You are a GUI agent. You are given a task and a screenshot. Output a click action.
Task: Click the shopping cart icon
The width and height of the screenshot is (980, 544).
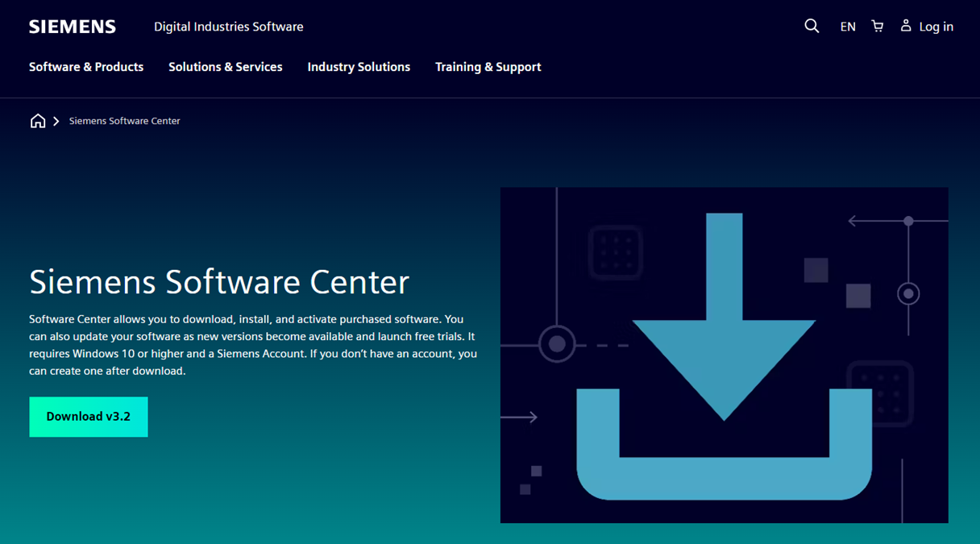point(877,26)
